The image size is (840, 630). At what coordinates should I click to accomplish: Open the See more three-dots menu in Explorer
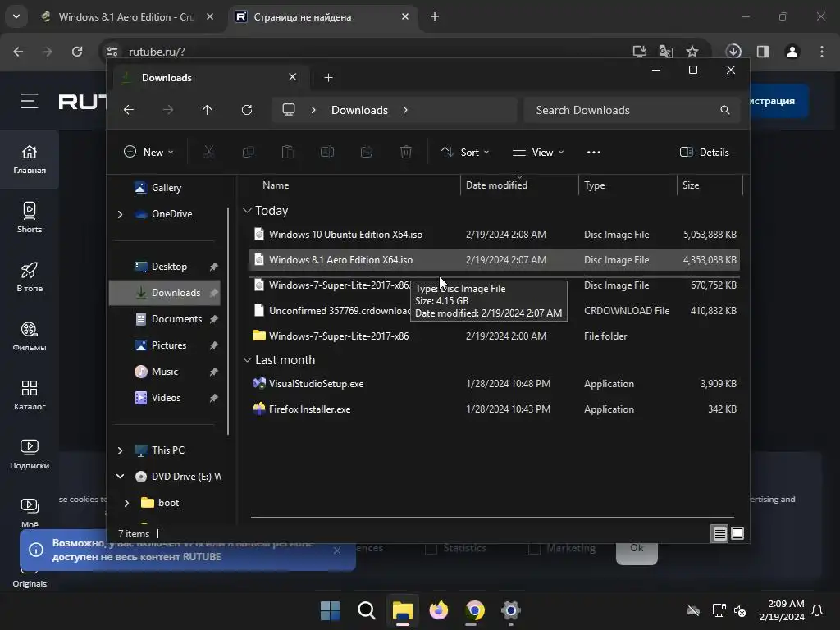(594, 152)
